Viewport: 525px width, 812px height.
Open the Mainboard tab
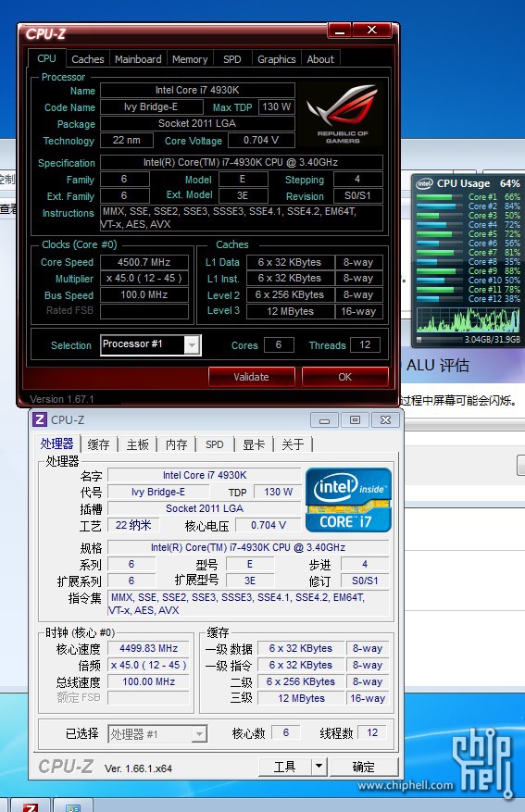click(138, 59)
